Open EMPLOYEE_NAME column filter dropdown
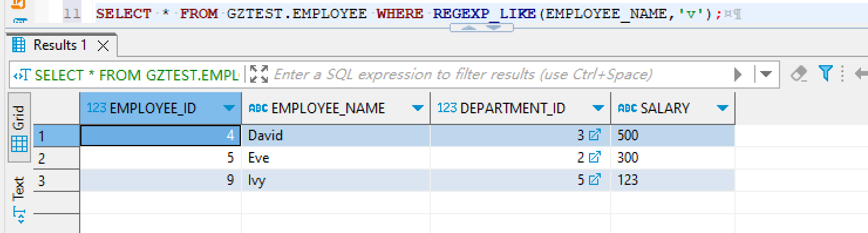868x233 pixels. [x=417, y=108]
